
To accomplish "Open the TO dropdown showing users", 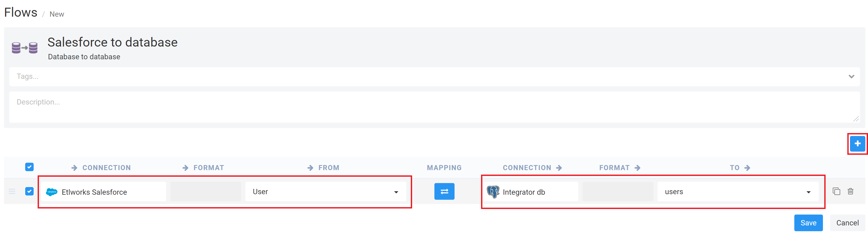I will coord(738,192).
